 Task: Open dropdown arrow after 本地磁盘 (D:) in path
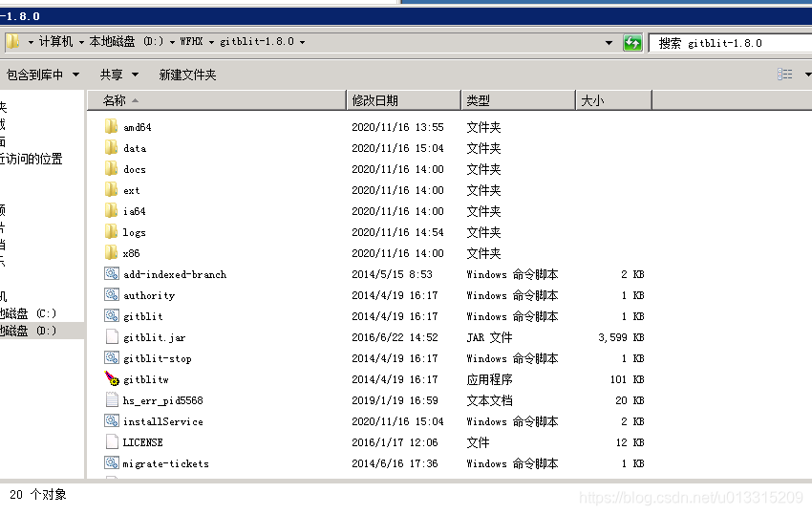[172, 42]
